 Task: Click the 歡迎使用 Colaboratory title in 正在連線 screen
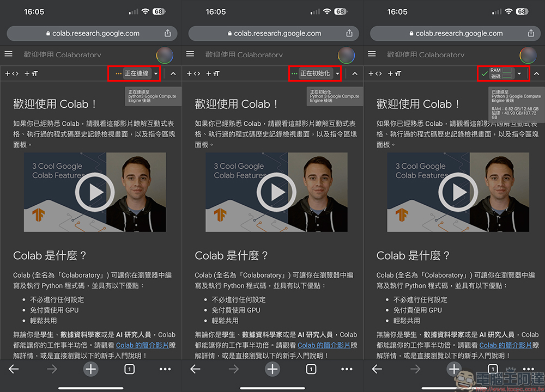(x=63, y=54)
